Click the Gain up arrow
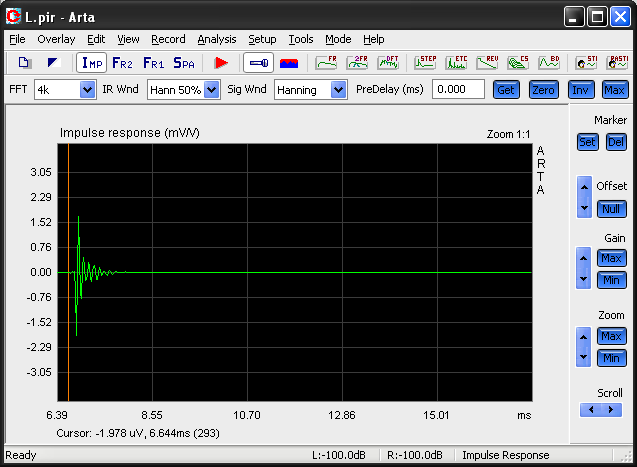The height and width of the screenshot is (467, 637). pos(584,258)
